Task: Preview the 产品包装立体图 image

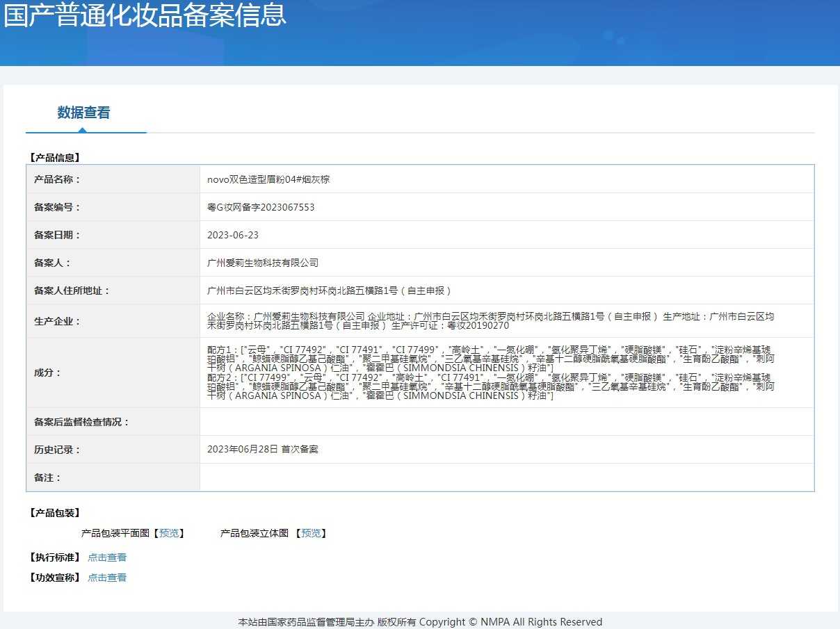Action: pos(311,533)
